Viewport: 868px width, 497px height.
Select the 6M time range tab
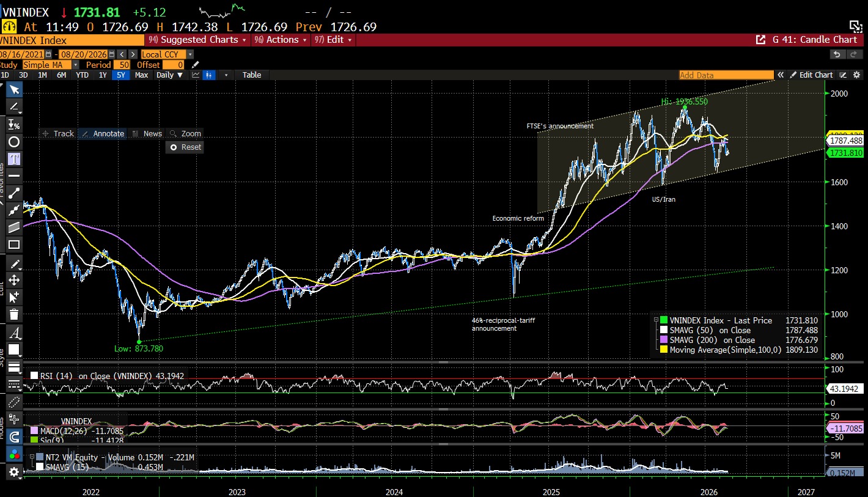[x=62, y=75]
